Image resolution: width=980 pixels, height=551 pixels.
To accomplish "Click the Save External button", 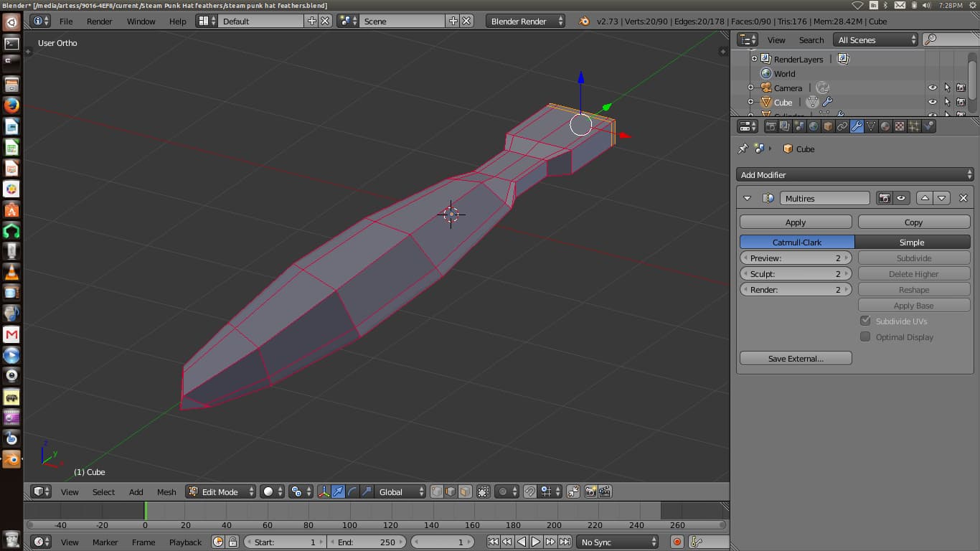I will pyautogui.click(x=795, y=358).
